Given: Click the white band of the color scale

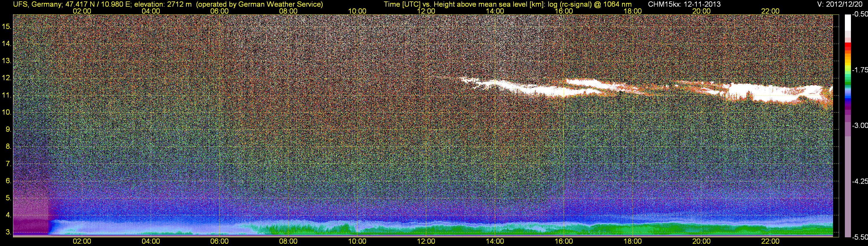Looking at the screenshot, I should [848, 22].
